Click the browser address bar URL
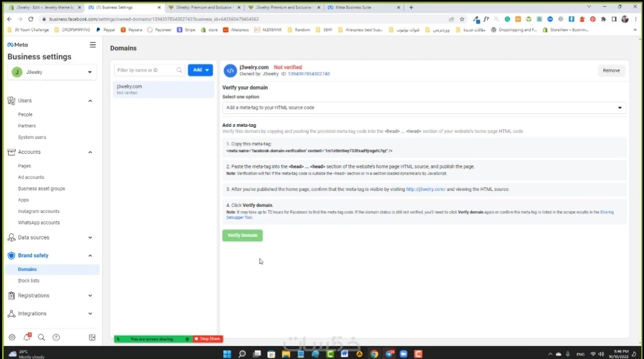The height and width of the screenshot is (359, 644). point(154,19)
